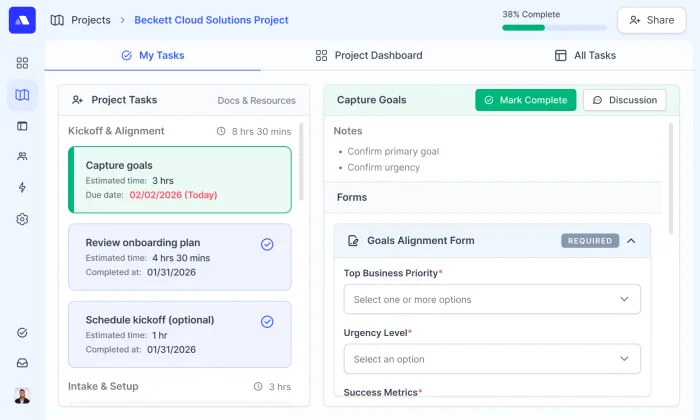Viewport: 700px width, 420px height.
Task: Open the Schedule kickoff (optional) task card
Action: pyautogui.click(x=180, y=334)
